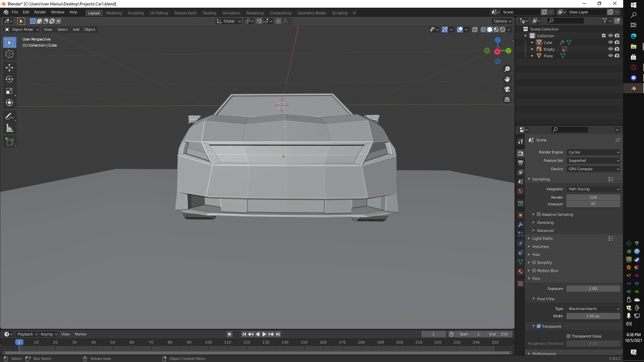Disable the Transparent film checkbox
The width and height of the screenshot is (644, 362).
point(539,326)
